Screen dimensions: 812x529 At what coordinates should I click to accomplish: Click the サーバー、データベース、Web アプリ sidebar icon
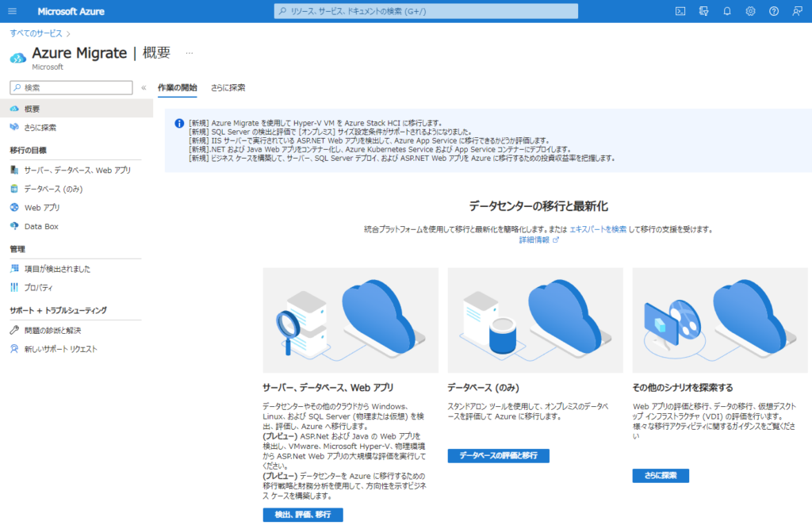[x=14, y=170]
